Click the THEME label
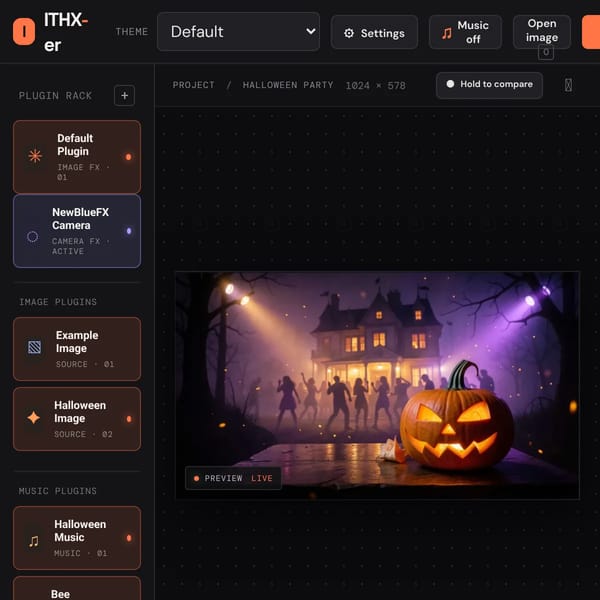This screenshot has width=600, height=600. 132,32
